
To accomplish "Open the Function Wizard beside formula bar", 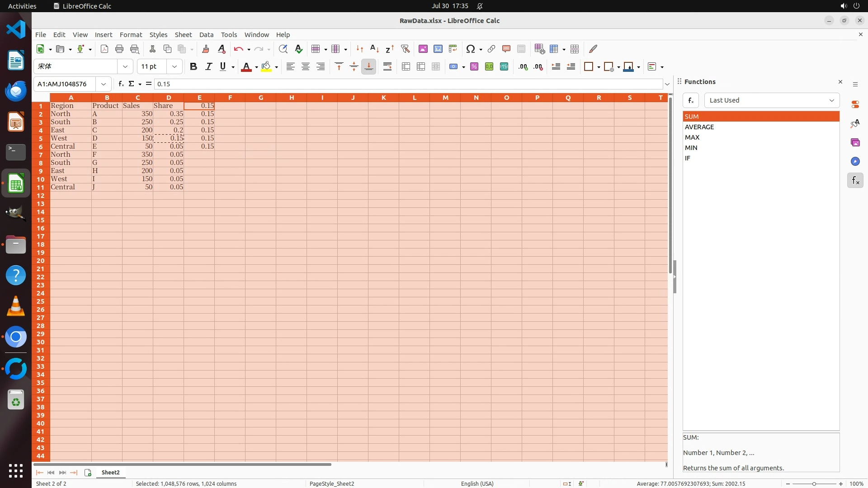I will [x=121, y=84].
